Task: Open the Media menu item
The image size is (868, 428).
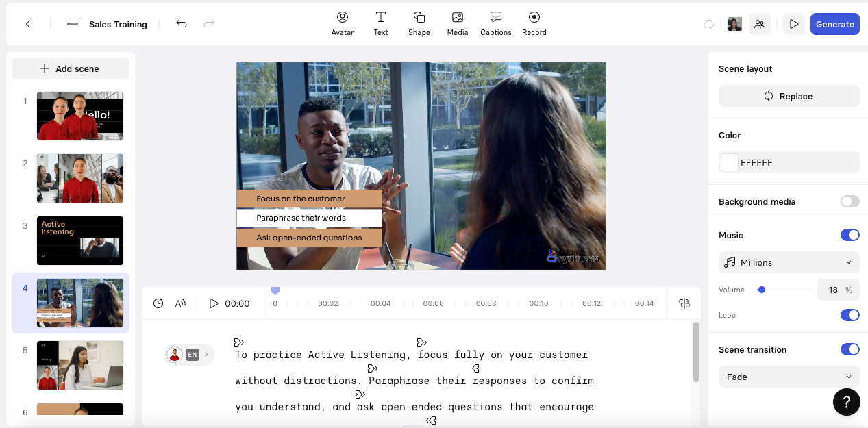Action: click(x=457, y=23)
